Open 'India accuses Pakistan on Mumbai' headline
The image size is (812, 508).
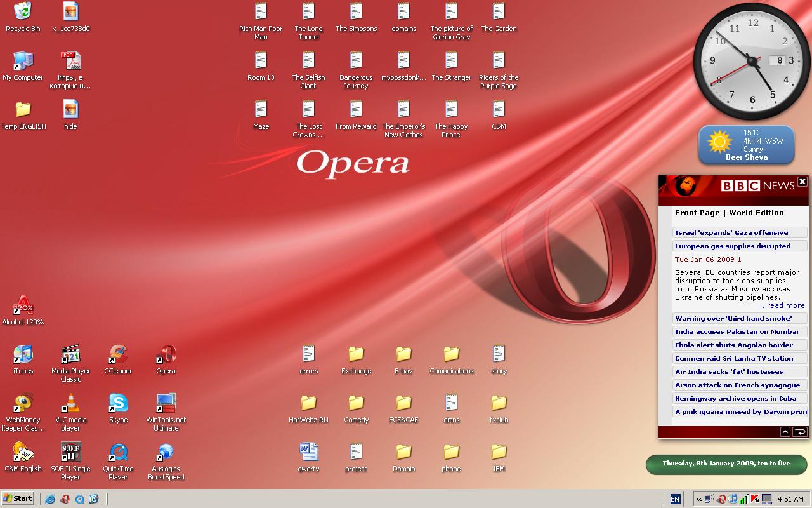pos(740,331)
